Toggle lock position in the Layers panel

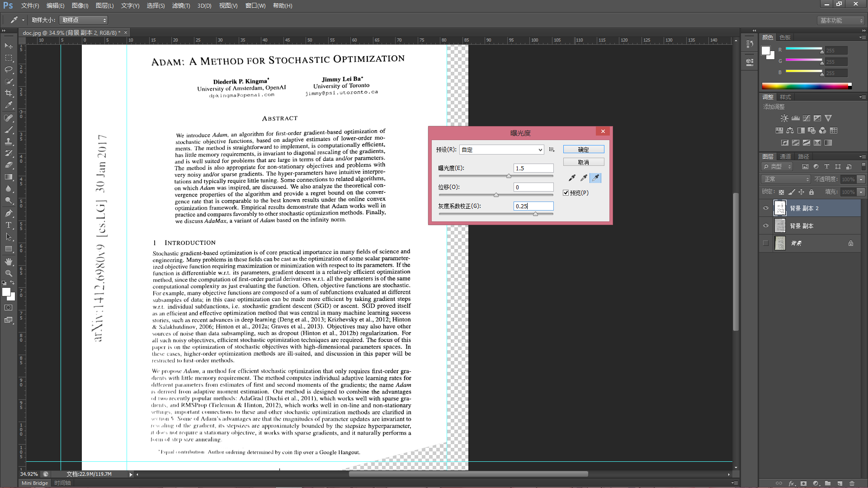[x=801, y=192]
